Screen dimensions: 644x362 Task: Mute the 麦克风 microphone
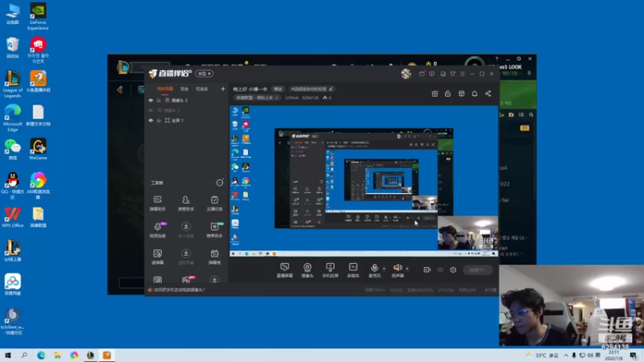coord(374,270)
